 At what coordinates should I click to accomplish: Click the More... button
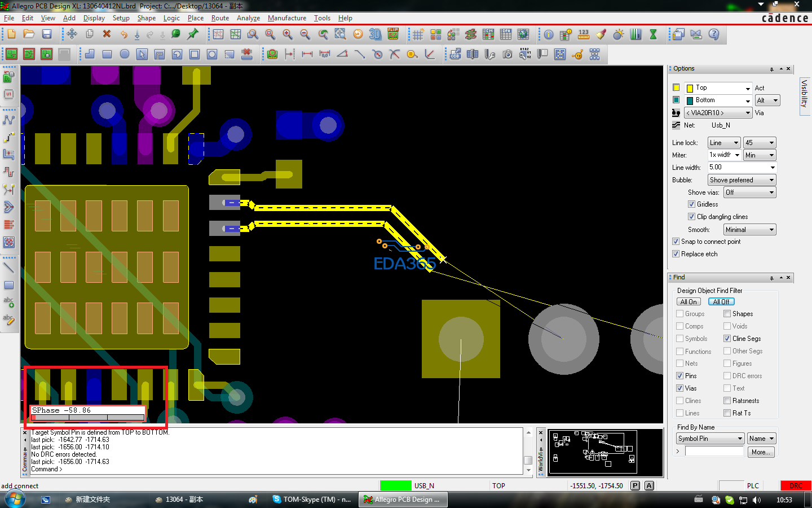(x=760, y=452)
